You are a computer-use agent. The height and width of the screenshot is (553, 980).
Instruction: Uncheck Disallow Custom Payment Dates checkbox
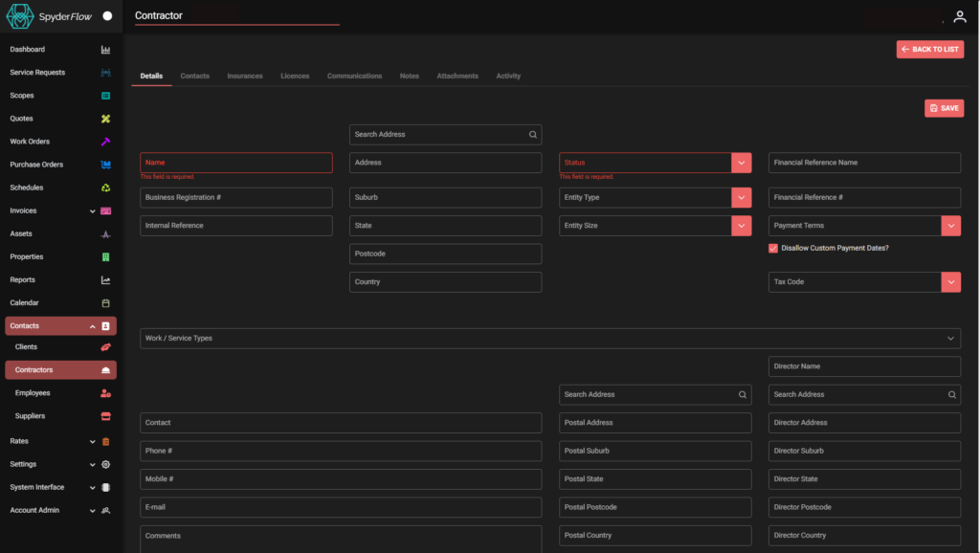point(773,248)
